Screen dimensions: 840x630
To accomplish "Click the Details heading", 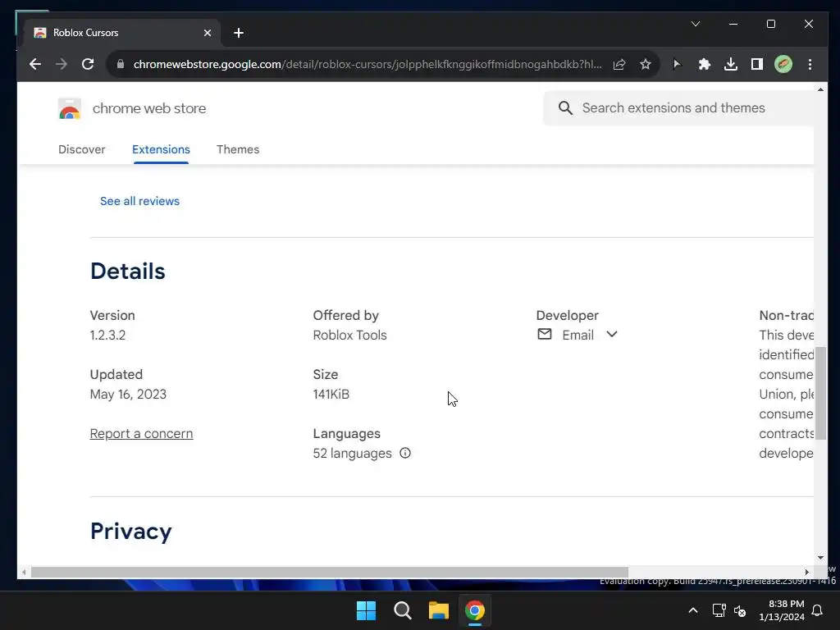I will pyautogui.click(x=127, y=271).
